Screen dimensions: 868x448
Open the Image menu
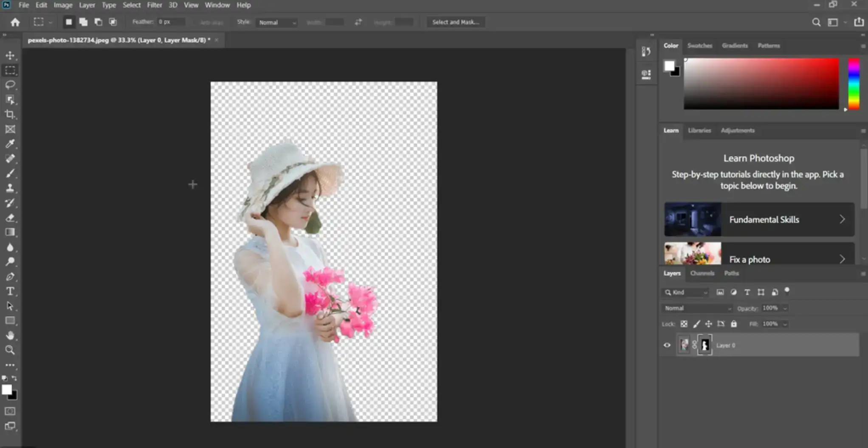pyautogui.click(x=63, y=5)
